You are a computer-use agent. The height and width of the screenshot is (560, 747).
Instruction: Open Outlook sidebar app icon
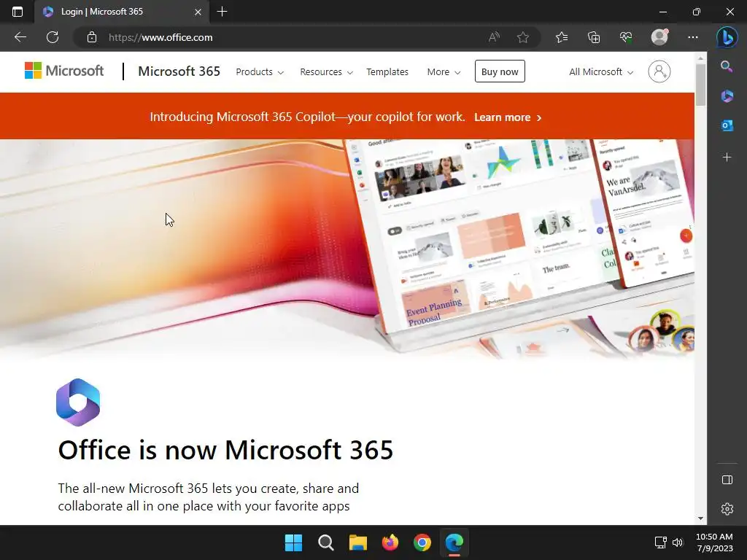(x=727, y=125)
